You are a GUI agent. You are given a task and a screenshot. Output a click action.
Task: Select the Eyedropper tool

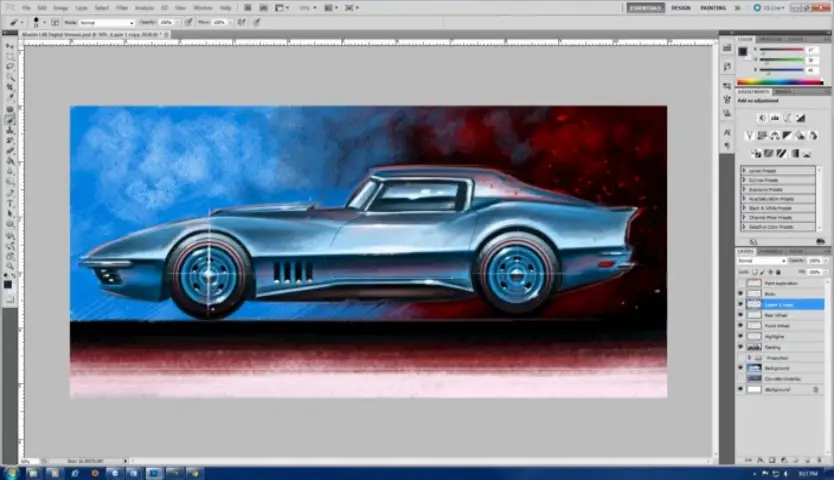point(10,98)
